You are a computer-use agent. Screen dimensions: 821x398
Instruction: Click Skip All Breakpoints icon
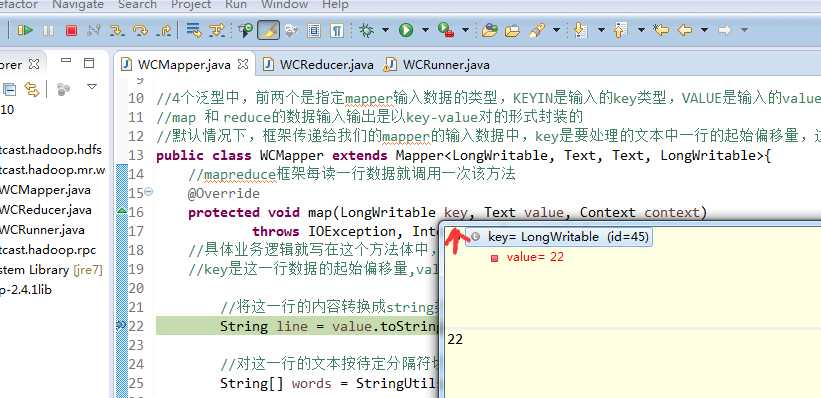tap(246, 30)
